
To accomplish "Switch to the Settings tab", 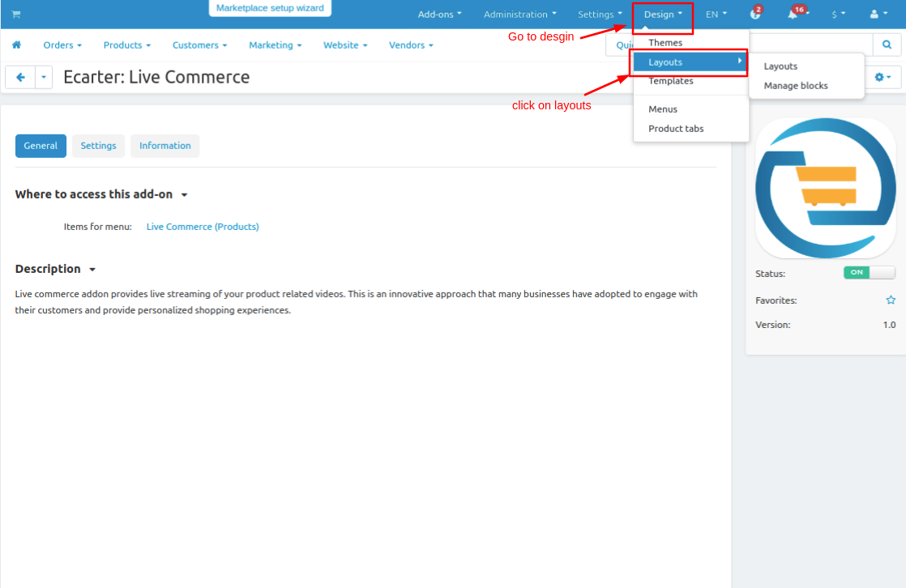I will pyautogui.click(x=98, y=146).
